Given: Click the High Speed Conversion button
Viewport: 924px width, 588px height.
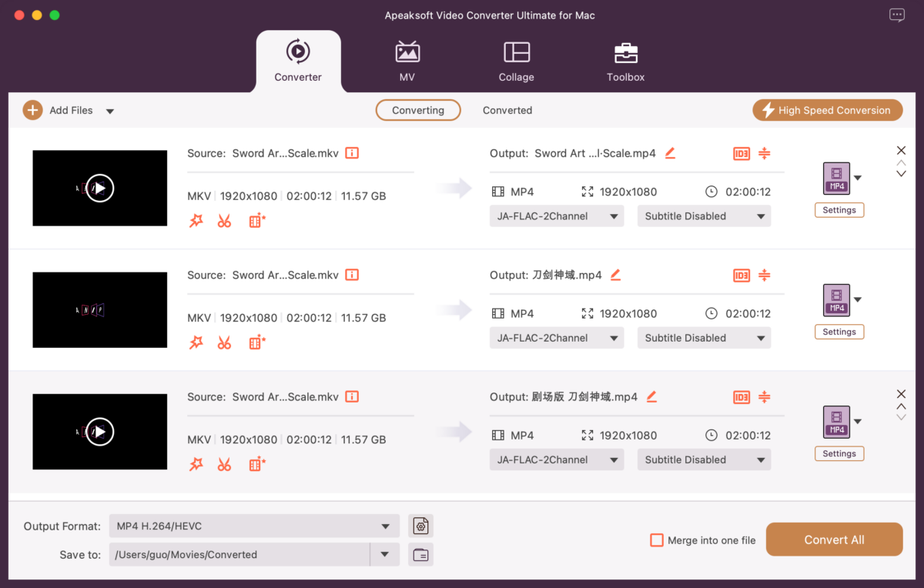Looking at the screenshot, I should click(827, 110).
